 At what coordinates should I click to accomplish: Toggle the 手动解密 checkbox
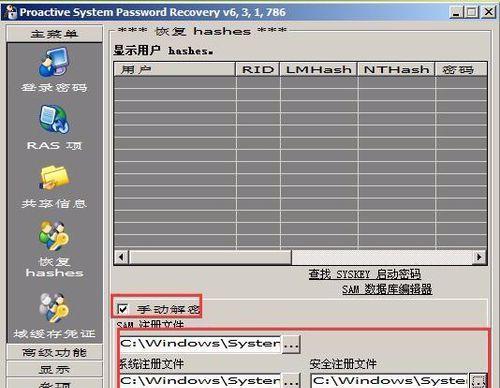pyautogui.click(x=123, y=309)
